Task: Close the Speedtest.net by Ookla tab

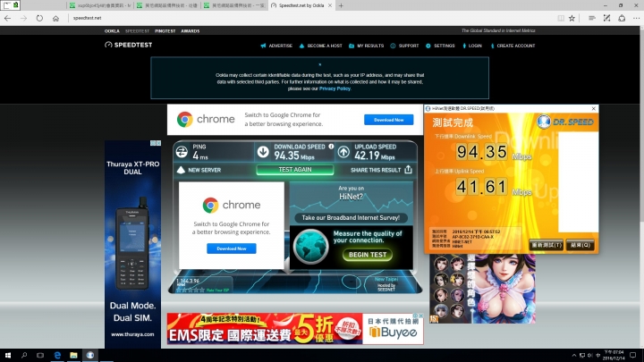Action: tap(330, 5)
